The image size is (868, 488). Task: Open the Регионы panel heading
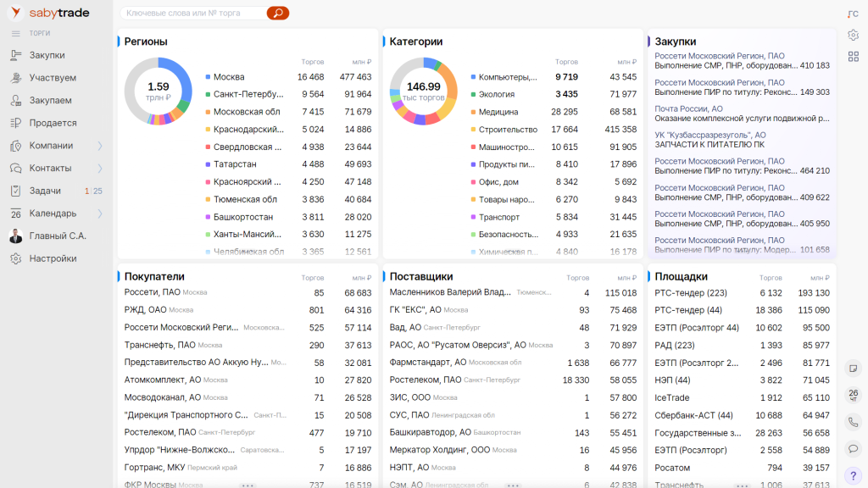click(x=146, y=42)
